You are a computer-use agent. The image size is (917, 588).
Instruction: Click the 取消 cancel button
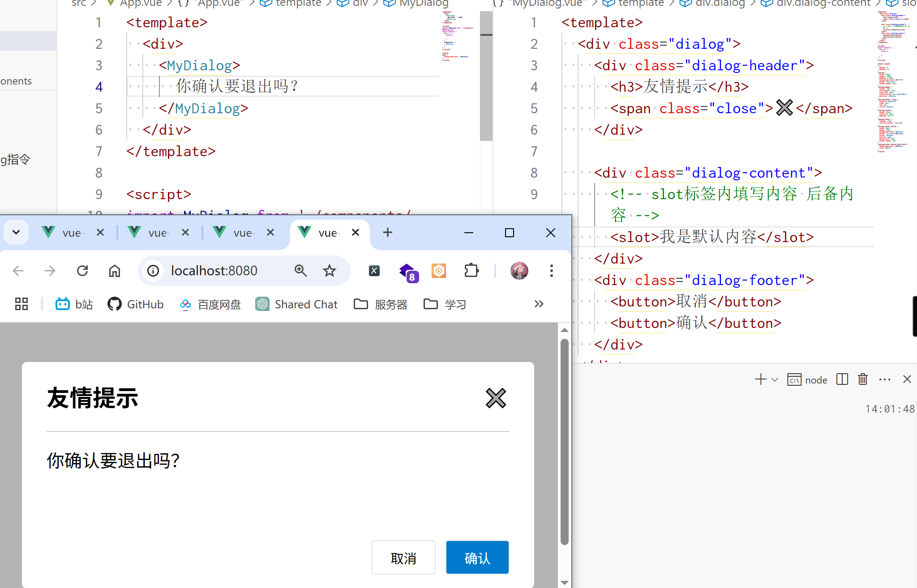pyautogui.click(x=403, y=558)
